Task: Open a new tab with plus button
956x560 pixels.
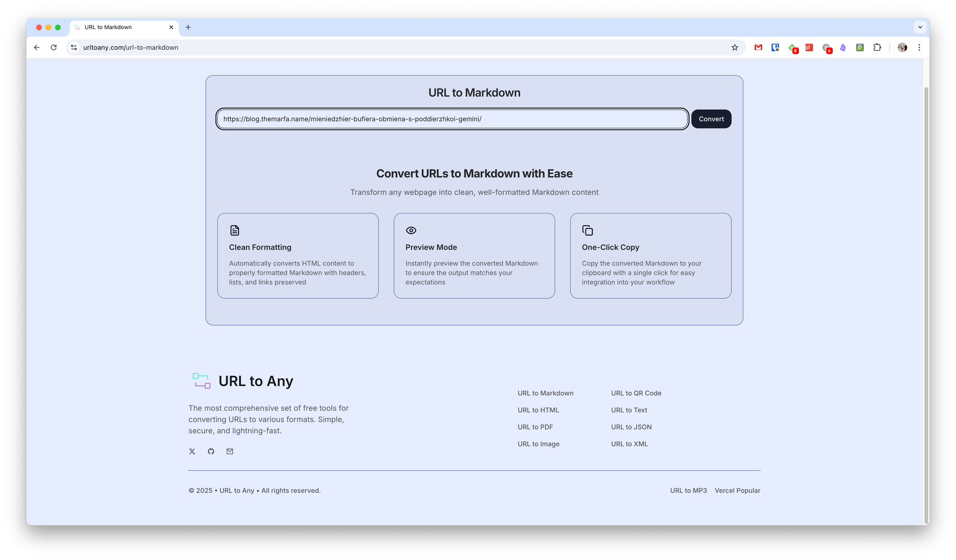Action: [188, 27]
